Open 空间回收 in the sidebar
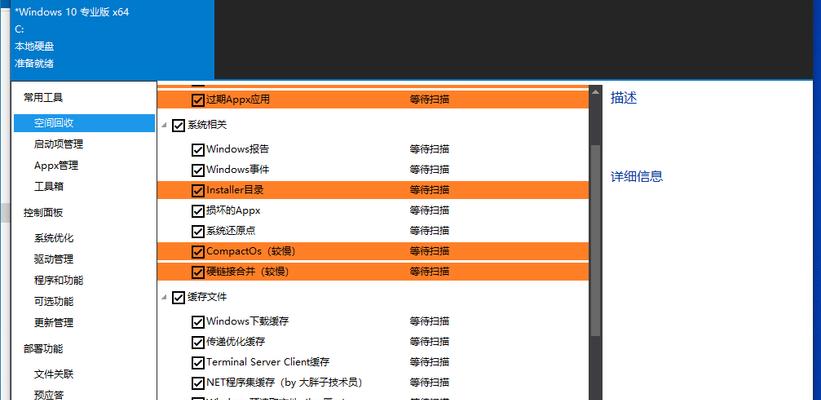The width and height of the screenshot is (821, 400). click(x=84, y=123)
